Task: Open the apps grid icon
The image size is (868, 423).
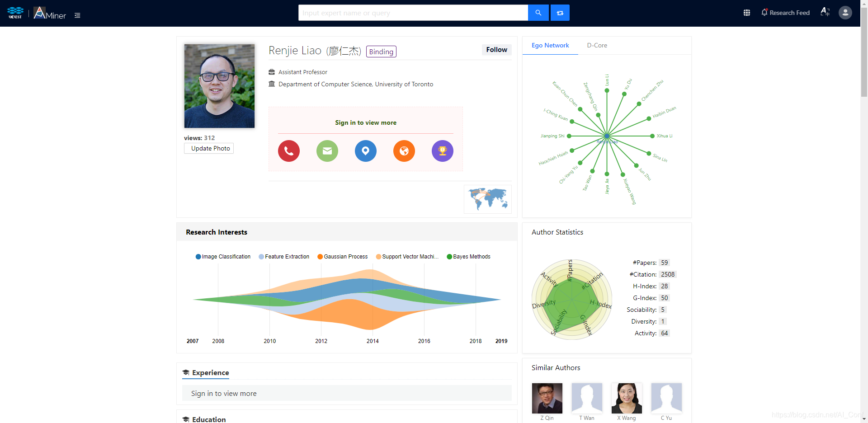Action: pyautogui.click(x=747, y=13)
